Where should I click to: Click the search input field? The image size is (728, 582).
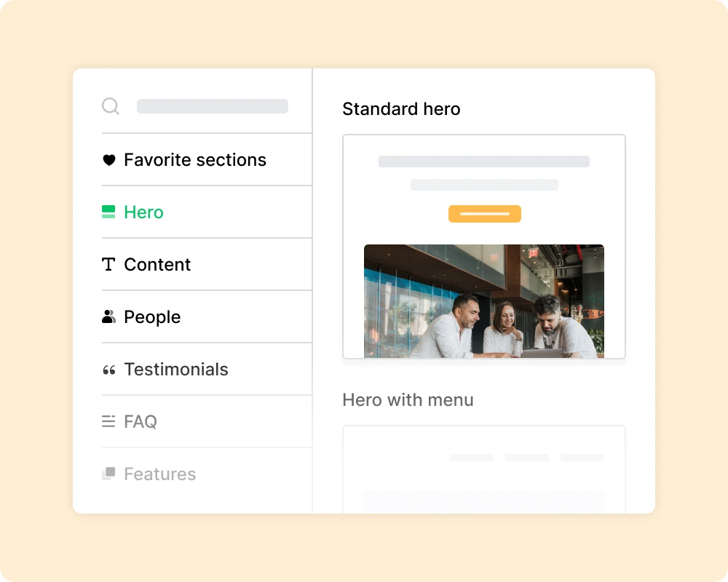(212, 105)
